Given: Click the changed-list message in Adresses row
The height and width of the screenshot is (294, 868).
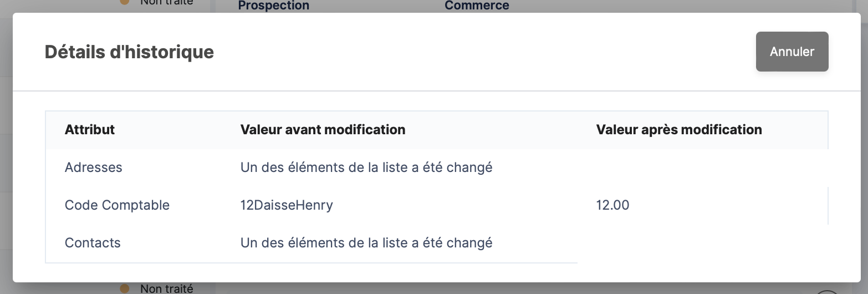Looking at the screenshot, I should point(366,168).
